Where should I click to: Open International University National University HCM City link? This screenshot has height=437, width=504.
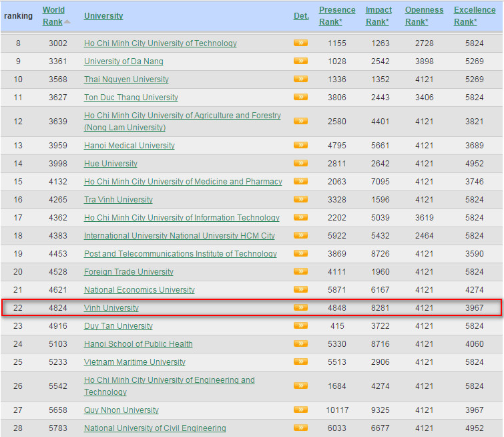pos(180,236)
